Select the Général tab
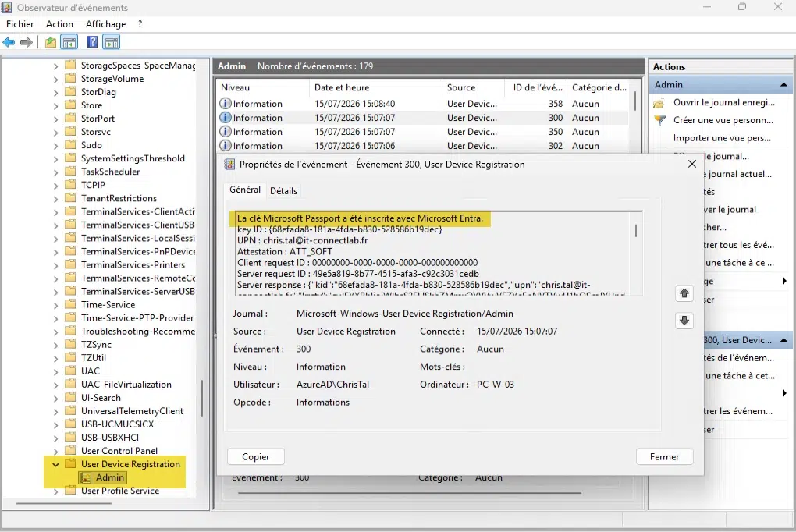Screen dimensions: 796x532 pos(245,190)
